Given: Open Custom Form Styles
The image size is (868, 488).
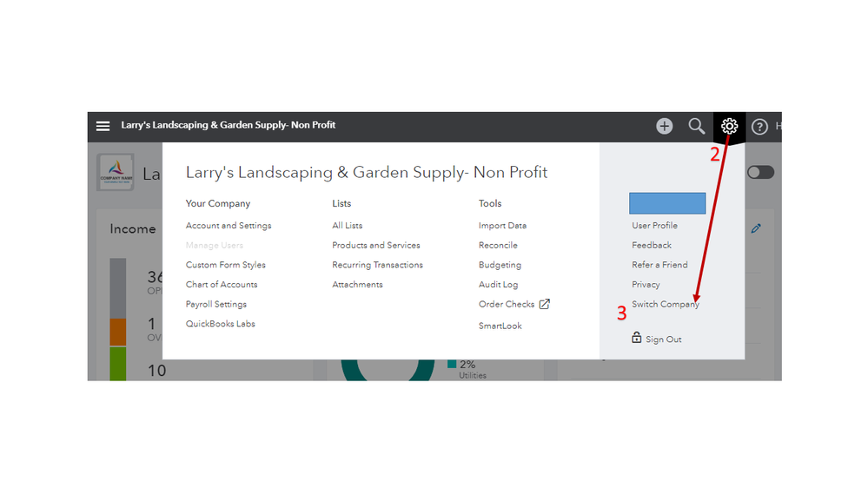Looking at the screenshot, I should pos(226,265).
